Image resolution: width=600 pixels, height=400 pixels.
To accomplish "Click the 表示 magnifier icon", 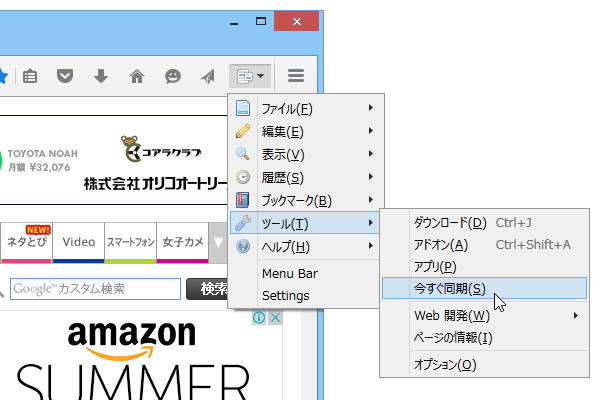I will [243, 154].
